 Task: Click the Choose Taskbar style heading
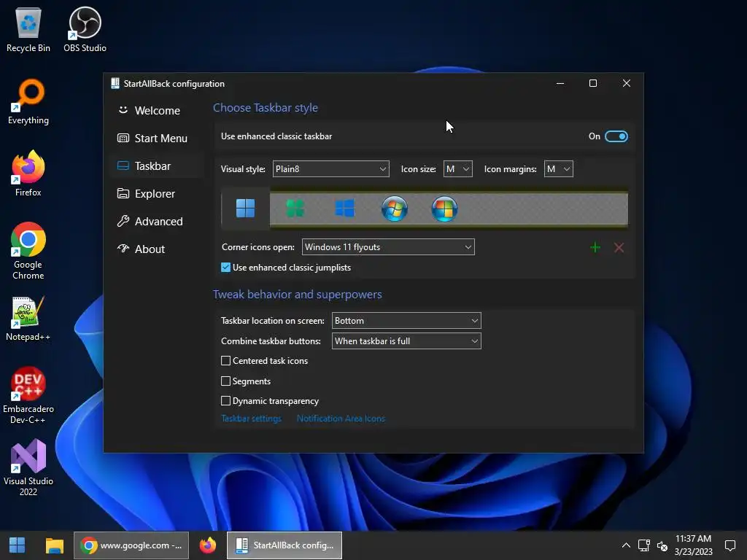point(266,108)
